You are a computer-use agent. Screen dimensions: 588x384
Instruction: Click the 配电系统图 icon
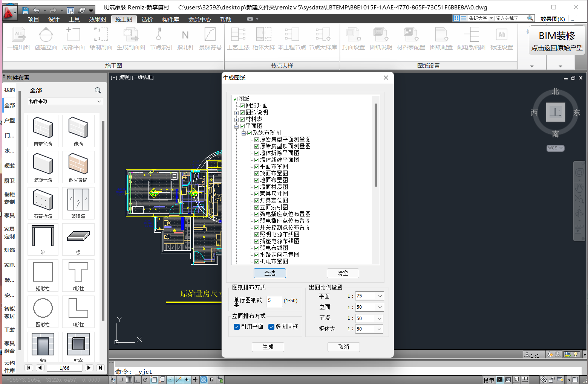(x=471, y=39)
